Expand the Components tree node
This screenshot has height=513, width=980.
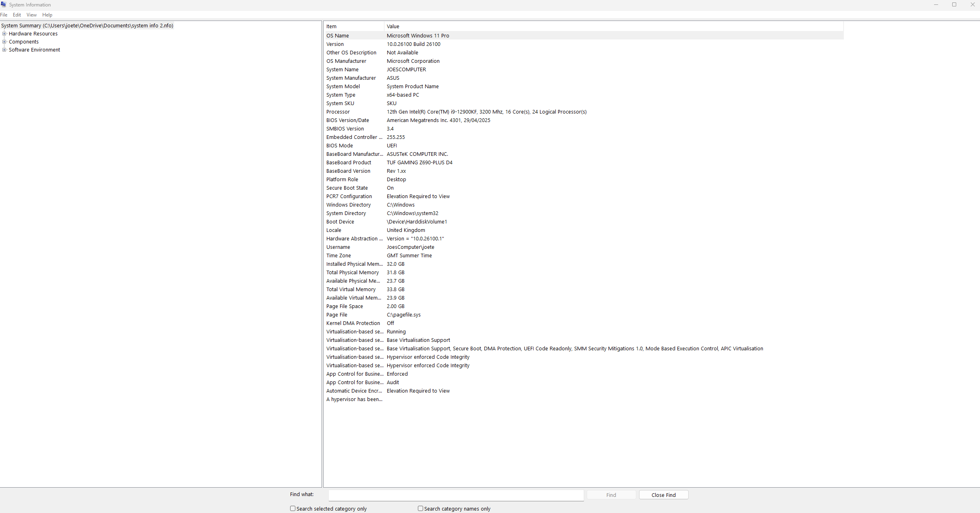pyautogui.click(x=4, y=42)
